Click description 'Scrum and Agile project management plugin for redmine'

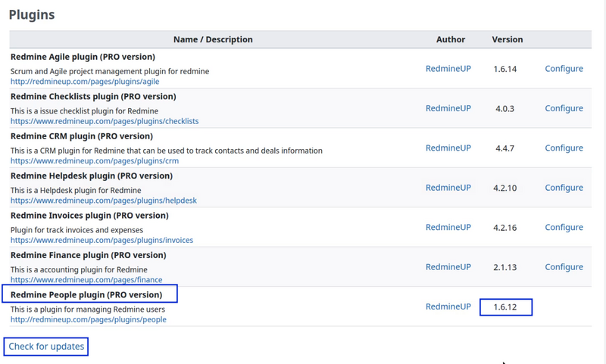(110, 71)
